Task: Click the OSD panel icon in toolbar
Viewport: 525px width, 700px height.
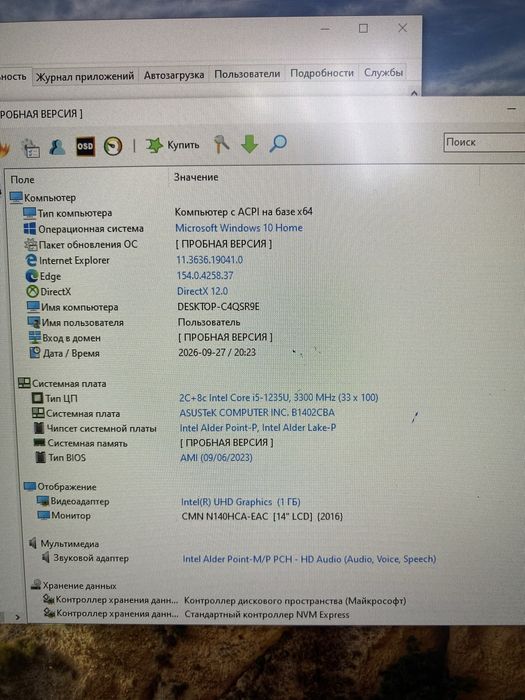Action: [x=85, y=146]
